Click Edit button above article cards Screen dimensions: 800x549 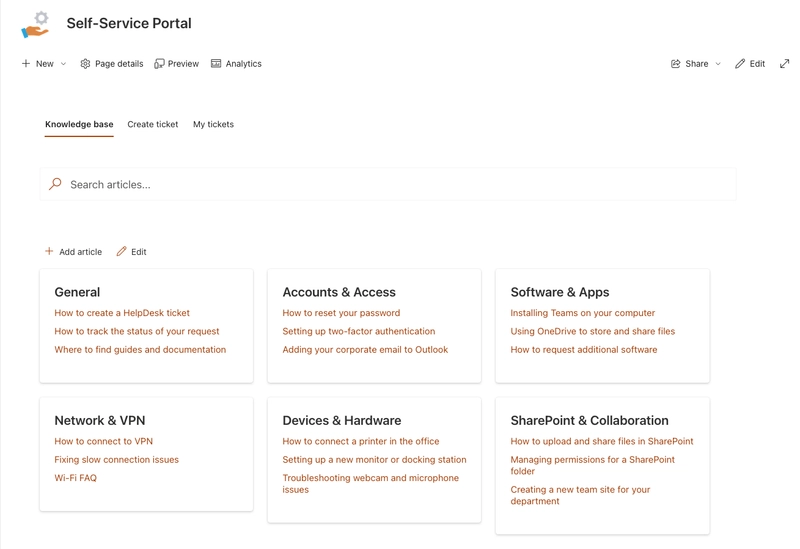click(x=131, y=252)
